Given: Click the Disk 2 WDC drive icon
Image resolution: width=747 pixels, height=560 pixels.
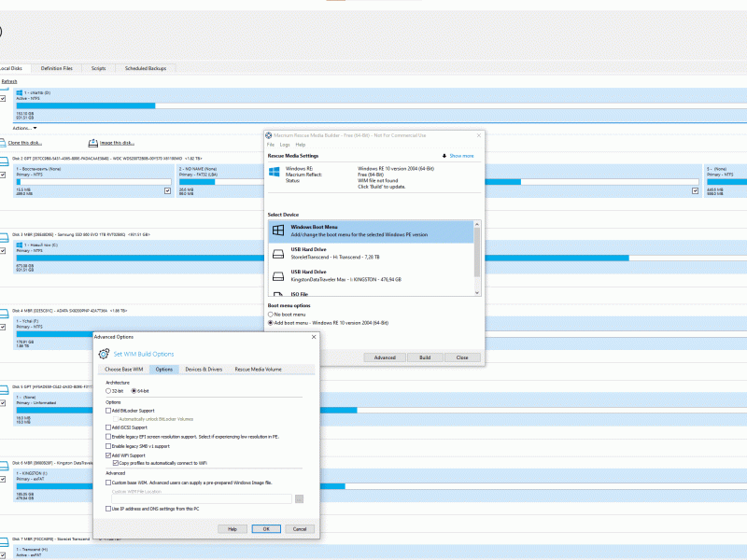Looking at the screenshot, I should [x=4, y=161].
